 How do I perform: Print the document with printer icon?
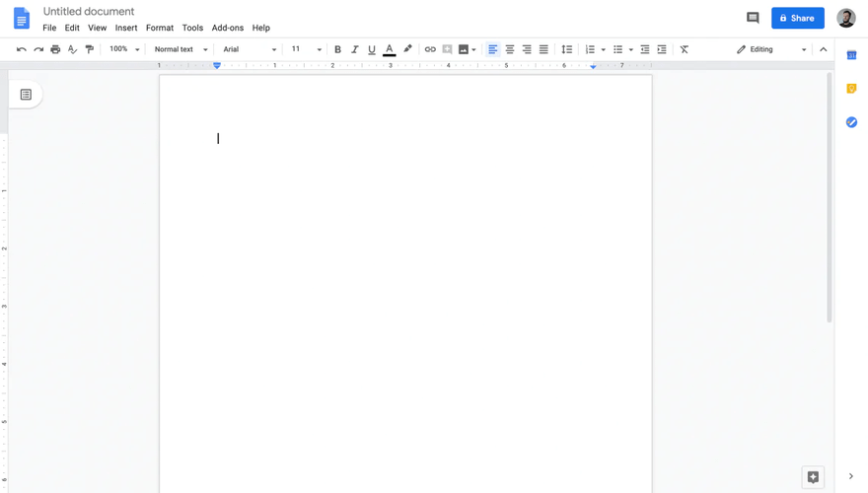55,49
